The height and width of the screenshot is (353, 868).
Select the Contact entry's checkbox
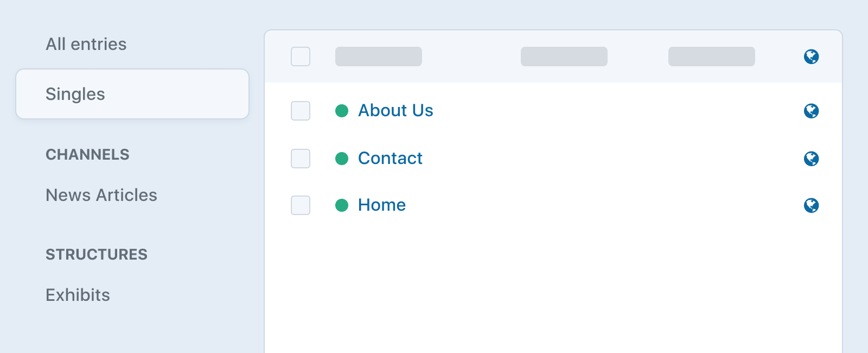tap(300, 159)
